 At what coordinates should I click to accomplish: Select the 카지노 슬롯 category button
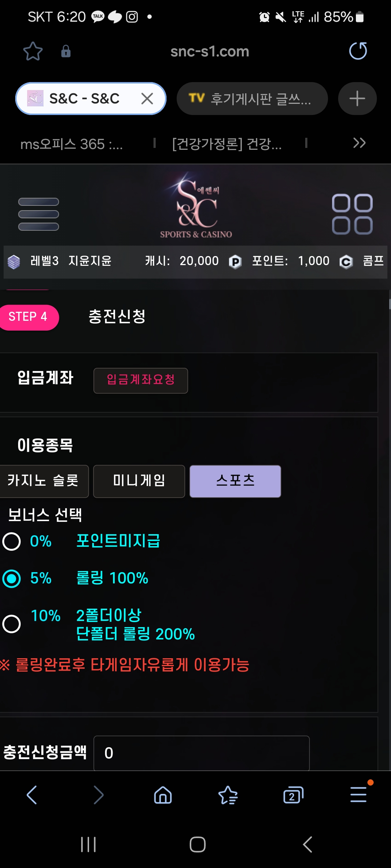tap(43, 481)
